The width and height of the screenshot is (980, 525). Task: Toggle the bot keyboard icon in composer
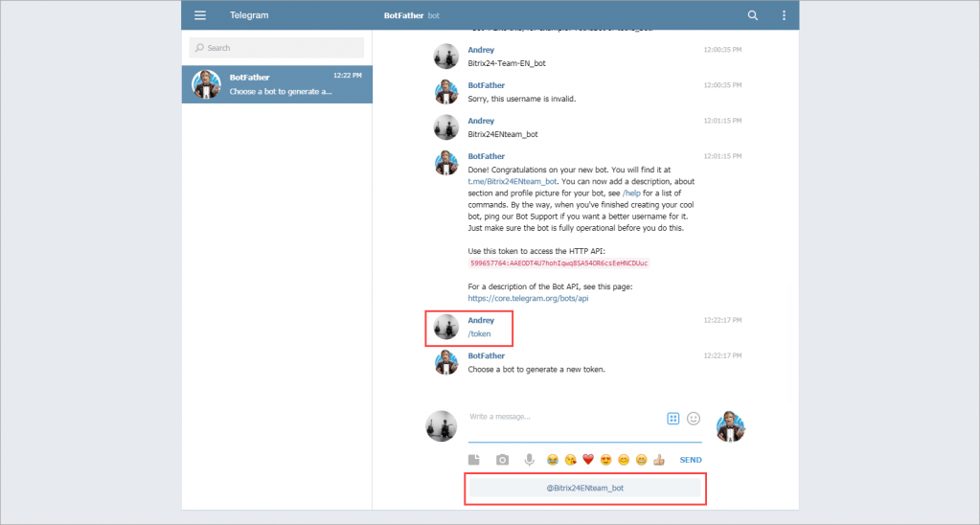click(672, 419)
